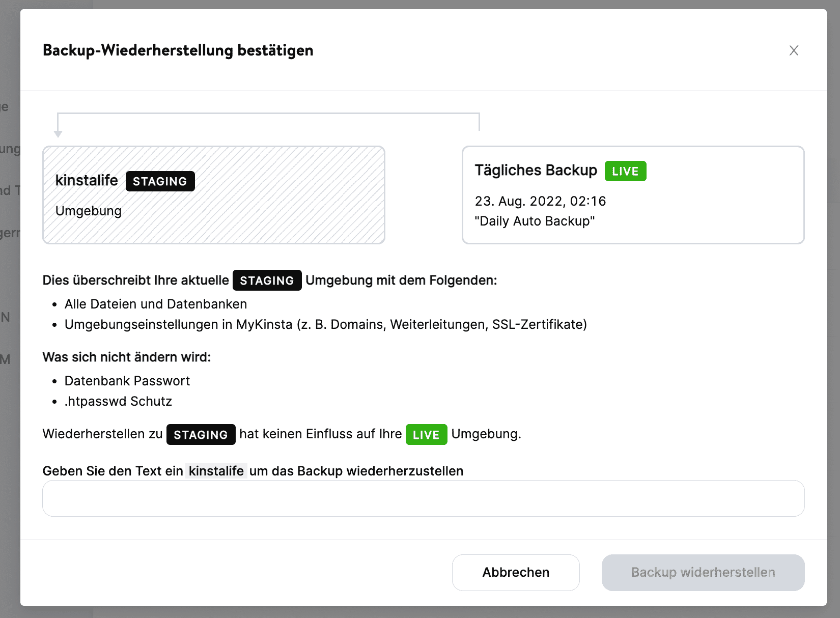Screen dimensions: 840x618
Task: Click the arrow connector above the staging card
Action: [268, 115]
